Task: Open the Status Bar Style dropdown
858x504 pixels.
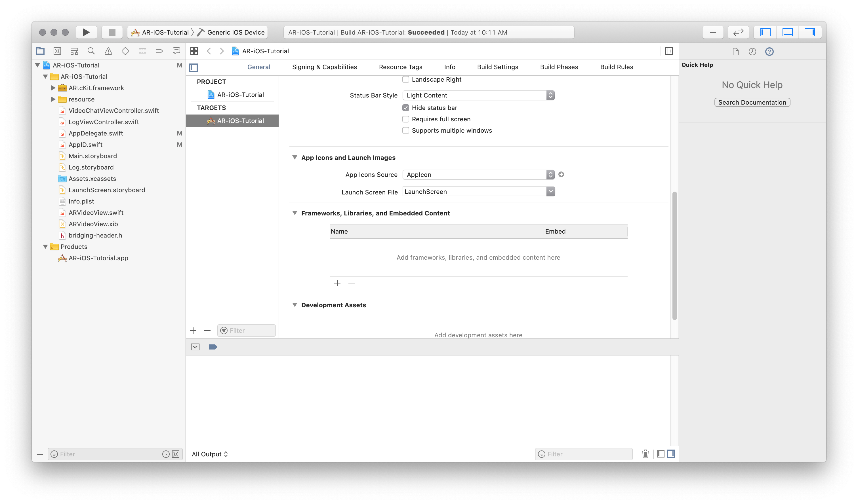Action: pyautogui.click(x=478, y=95)
